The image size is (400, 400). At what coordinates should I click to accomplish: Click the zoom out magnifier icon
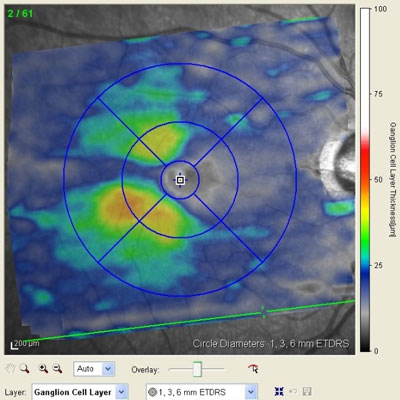tap(58, 369)
